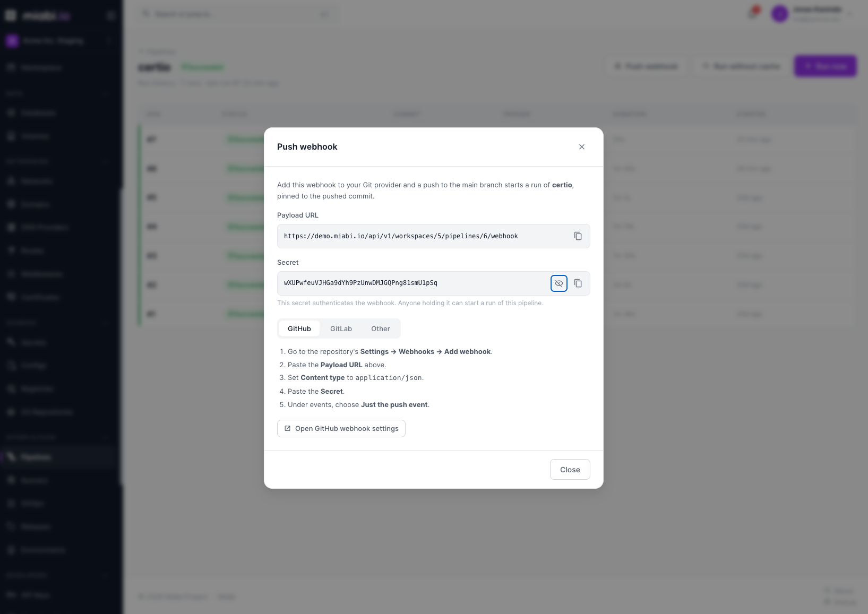Click step 5 'Just the push event' instruction
The width and height of the screenshot is (868, 614).
(x=358, y=405)
